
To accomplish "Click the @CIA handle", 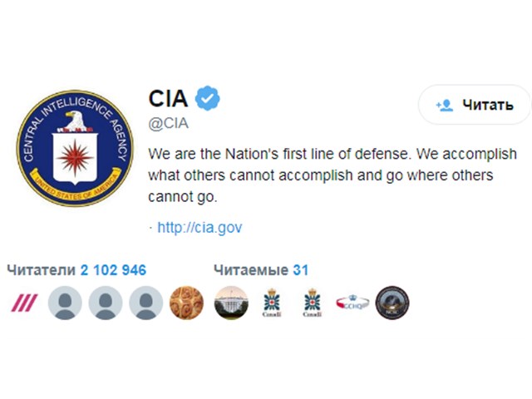I will [x=168, y=123].
